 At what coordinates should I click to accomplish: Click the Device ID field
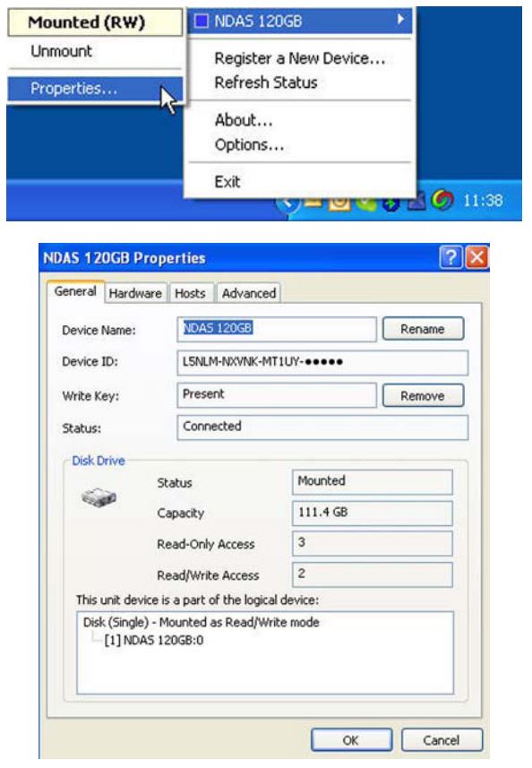click(x=322, y=362)
